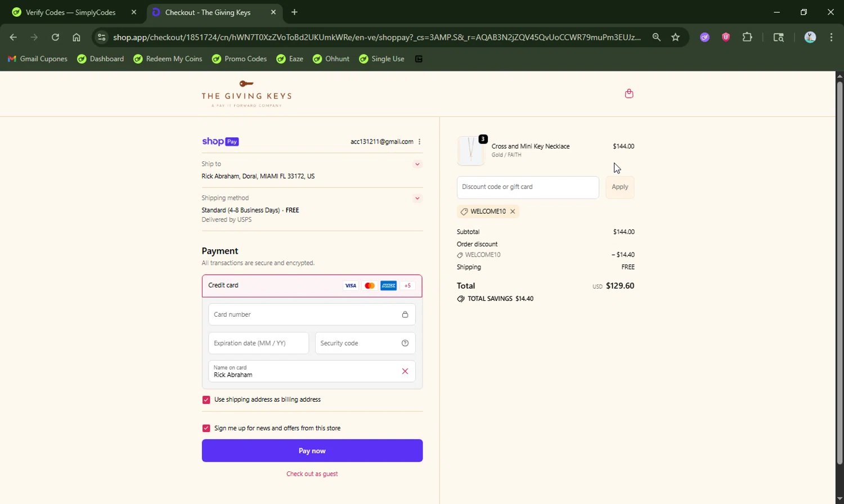Open the Chrome three-dot menu
844x504 pixels.
point(832,37)
